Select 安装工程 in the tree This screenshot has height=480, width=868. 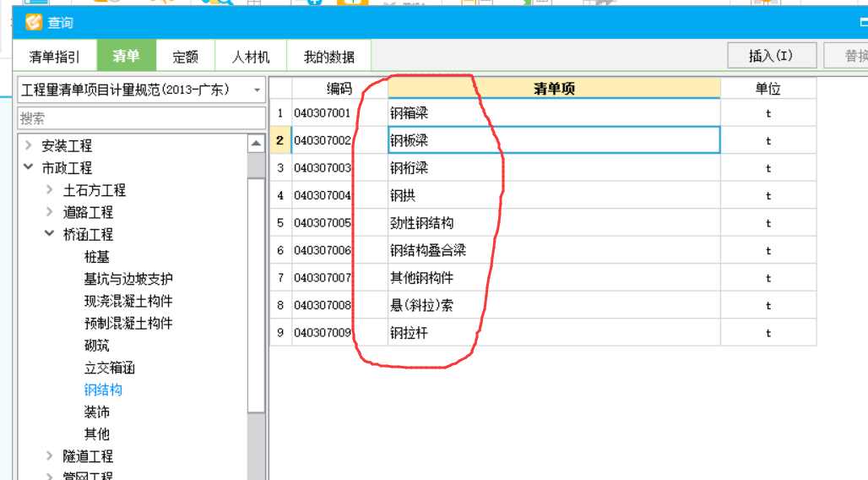67,145
